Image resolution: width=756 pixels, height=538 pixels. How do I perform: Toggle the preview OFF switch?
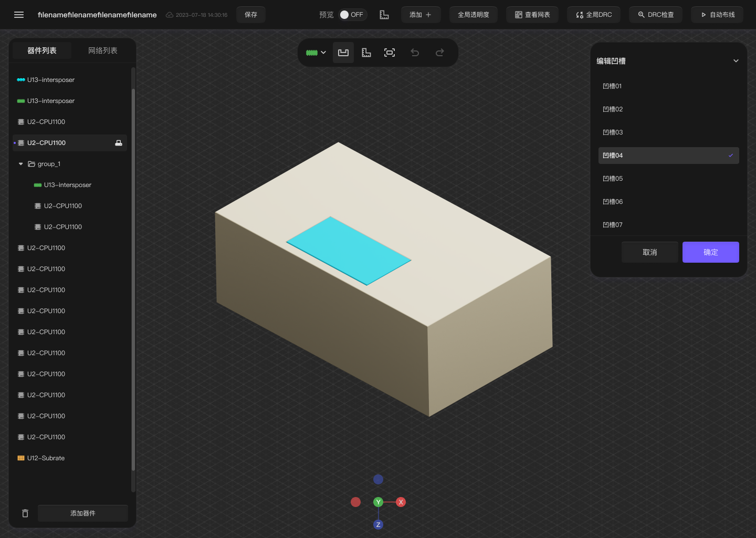click(x=351, y=15)
